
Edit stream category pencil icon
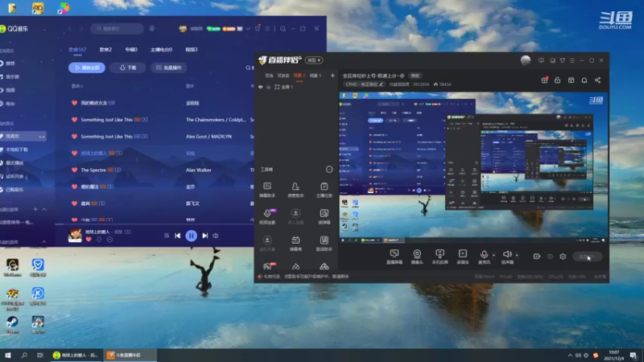(381, 84)
